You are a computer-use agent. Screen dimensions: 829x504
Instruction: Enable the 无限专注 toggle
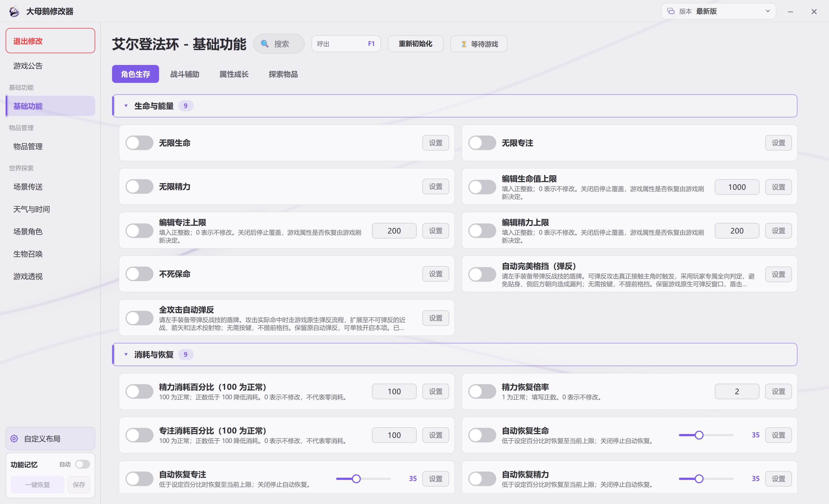(x=482, y=143)
